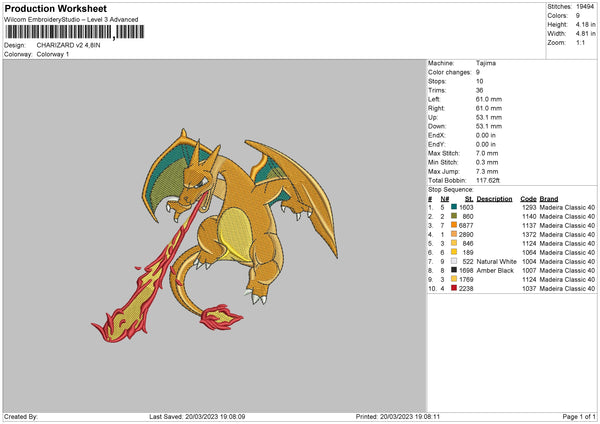Click stitch count 2238 in row 10
Screen dimensions: 600x424
pyautogui.click(x=466, y=289)
